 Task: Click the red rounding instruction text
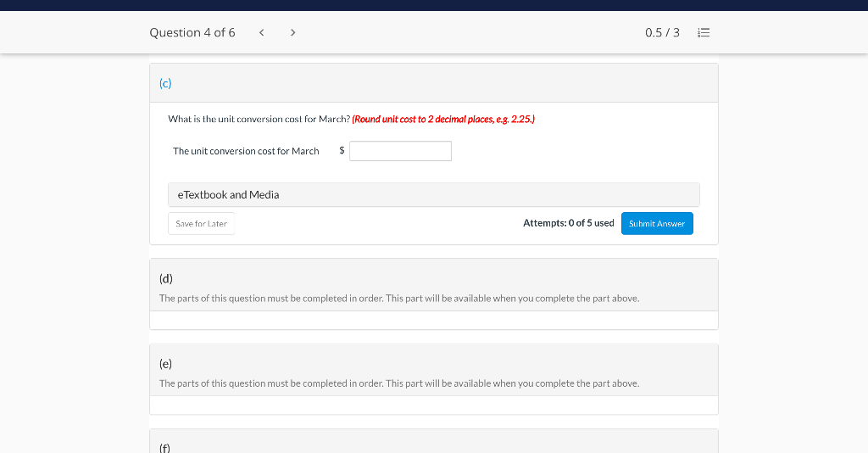[443, 119]
